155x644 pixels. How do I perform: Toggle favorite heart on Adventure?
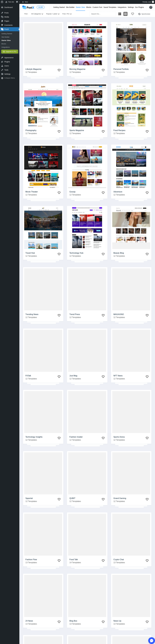[147, 193]
